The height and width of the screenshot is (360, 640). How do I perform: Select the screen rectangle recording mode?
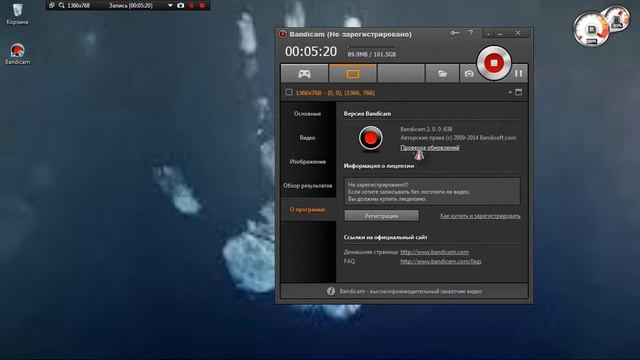[x=353, y=73]
